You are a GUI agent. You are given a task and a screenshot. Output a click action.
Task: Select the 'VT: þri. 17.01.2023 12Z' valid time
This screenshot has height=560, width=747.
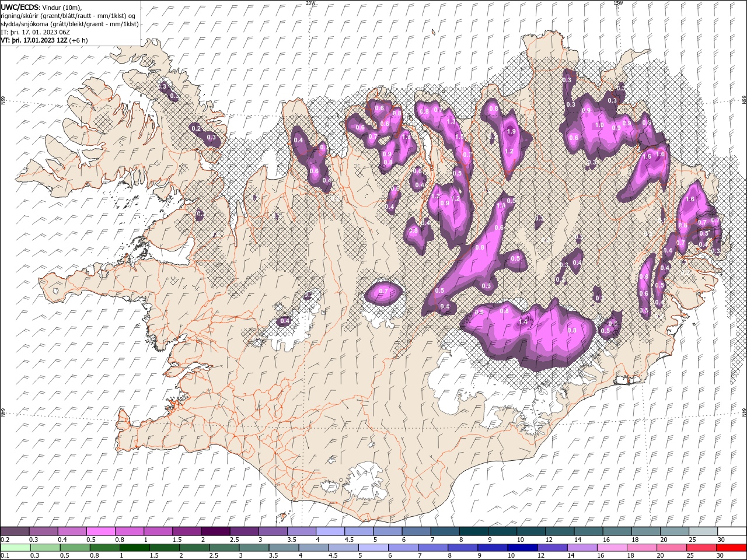tap(34, 40)
